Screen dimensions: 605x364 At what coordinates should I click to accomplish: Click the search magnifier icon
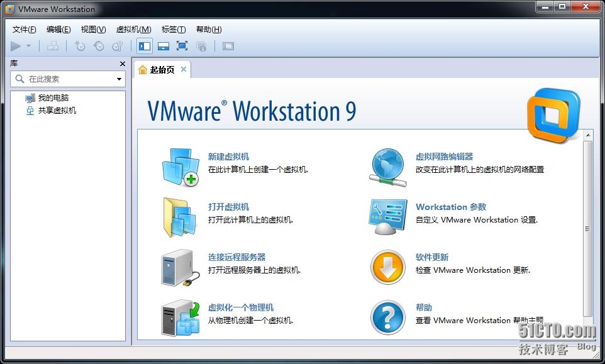click(x=19, y=79)
